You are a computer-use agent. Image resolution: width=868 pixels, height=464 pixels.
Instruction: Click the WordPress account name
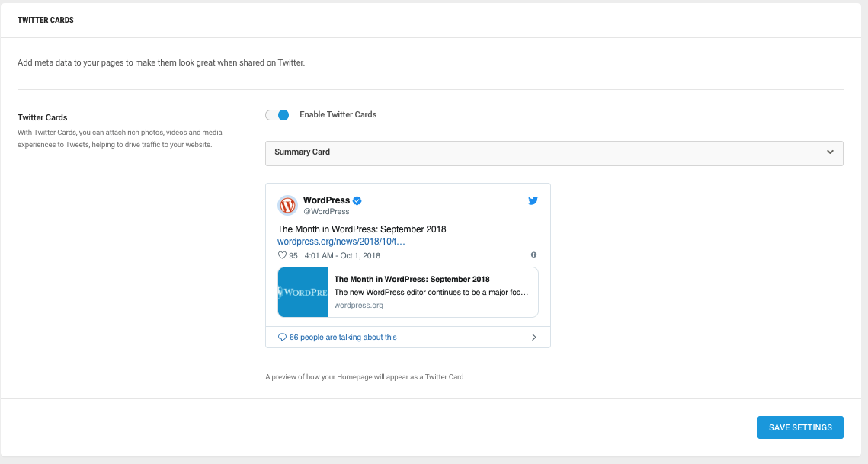327,200
